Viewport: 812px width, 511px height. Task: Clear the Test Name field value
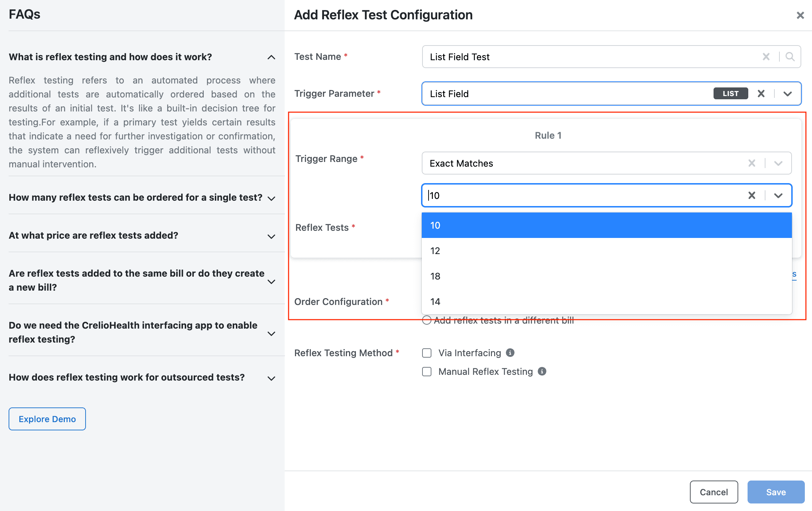766,57
